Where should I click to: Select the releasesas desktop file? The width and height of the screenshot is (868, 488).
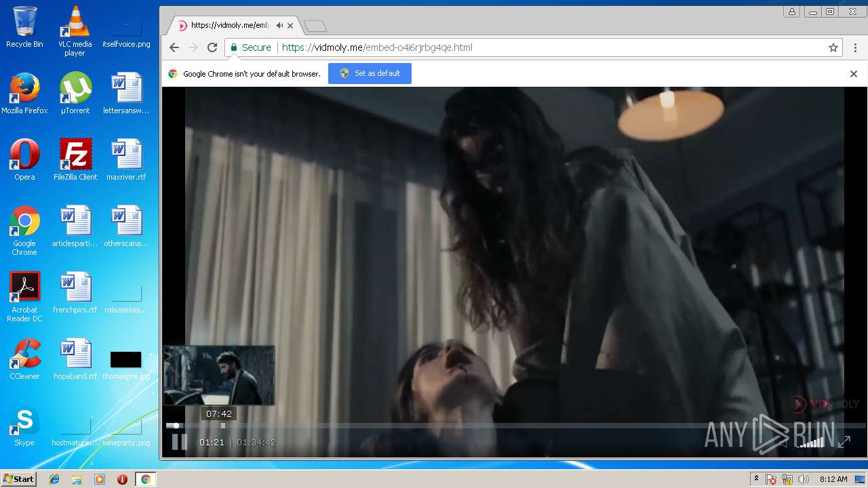[x=126, y=298]
